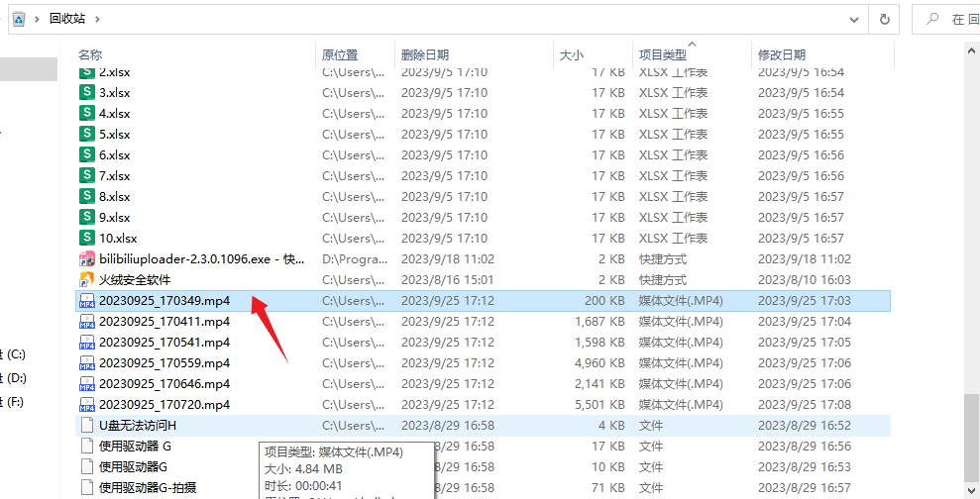Expand the chevron before 回收站 breadcrumb
The image size is (980, 499).
[x=38, y=19]
